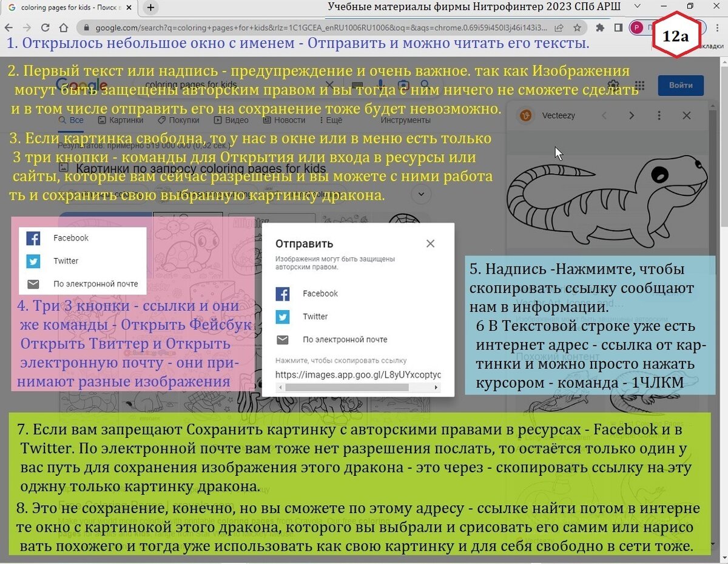
Task: Open the Chrome home page
Action: (63, 27)
